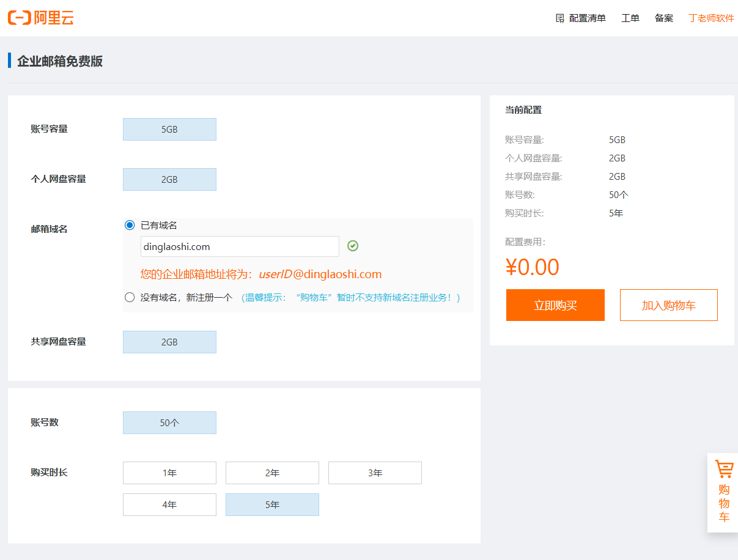738x560 pixels.
Task: Choose 5年 purchase duration
Action: pos(272,505)
